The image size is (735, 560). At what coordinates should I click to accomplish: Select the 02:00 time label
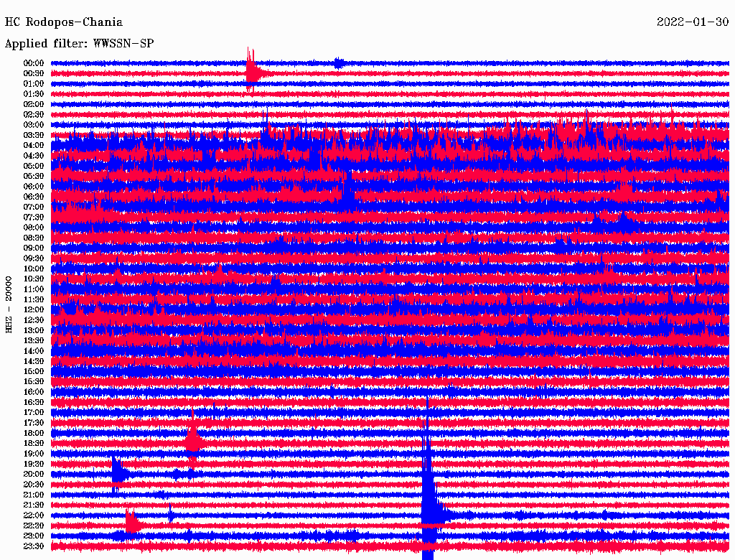[33, 104]
